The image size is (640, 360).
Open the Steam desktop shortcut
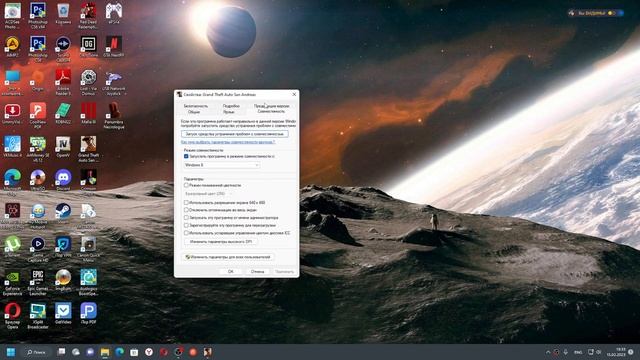point(63,213)
